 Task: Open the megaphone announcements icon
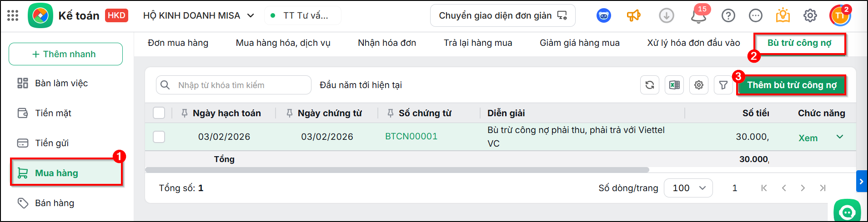click(633, 16)
